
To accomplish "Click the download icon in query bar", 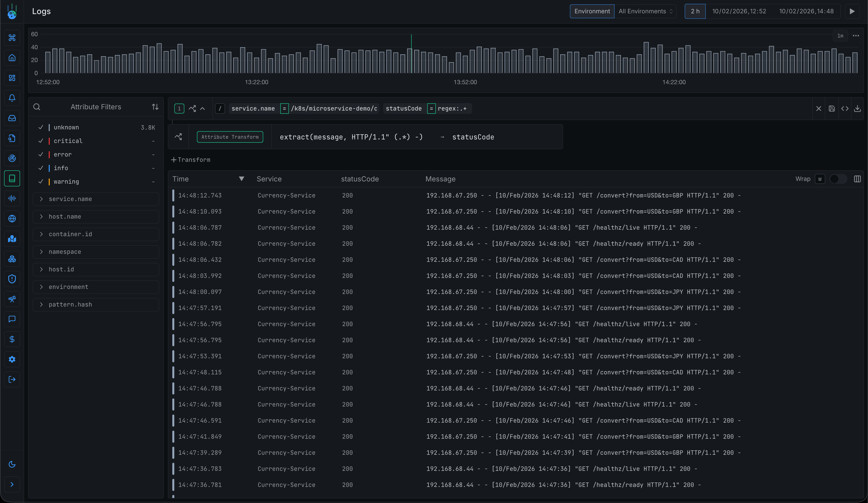I will 857,109.
